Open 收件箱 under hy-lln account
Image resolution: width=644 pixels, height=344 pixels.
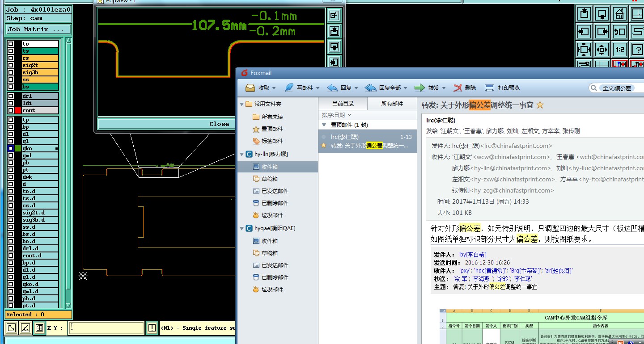[x=277, y=167]
